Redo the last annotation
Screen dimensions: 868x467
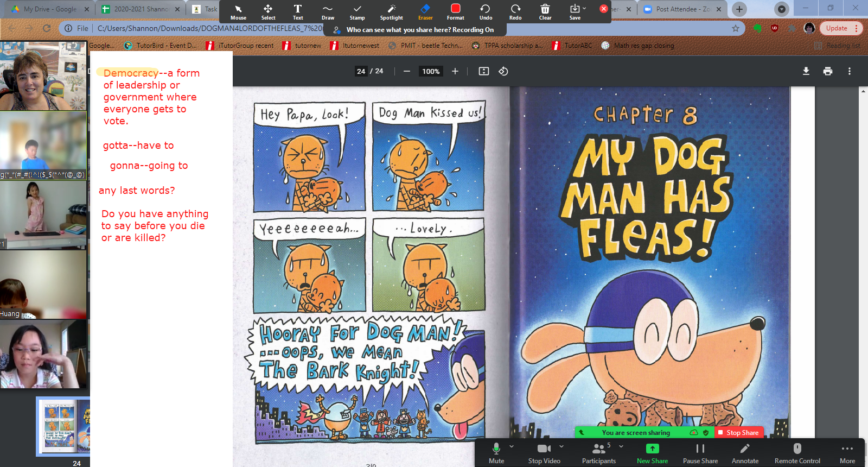pos(515,11)
